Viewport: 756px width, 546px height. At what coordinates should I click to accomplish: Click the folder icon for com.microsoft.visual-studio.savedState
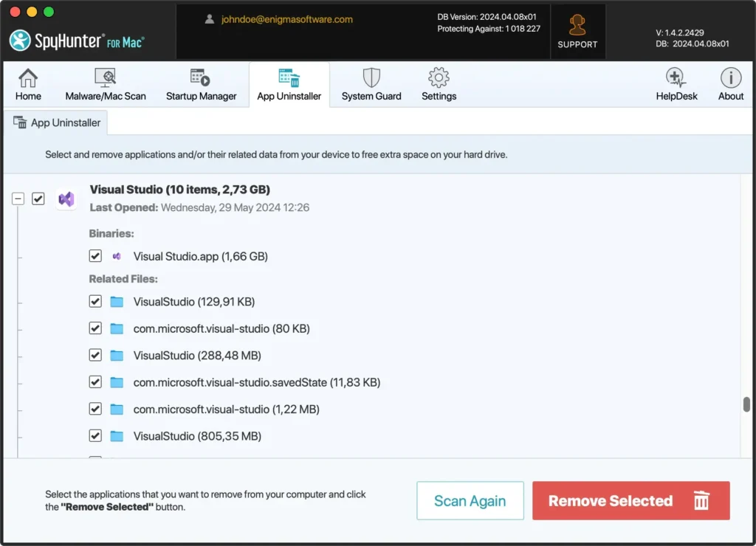pyautogui.click(x=117, y=383)
